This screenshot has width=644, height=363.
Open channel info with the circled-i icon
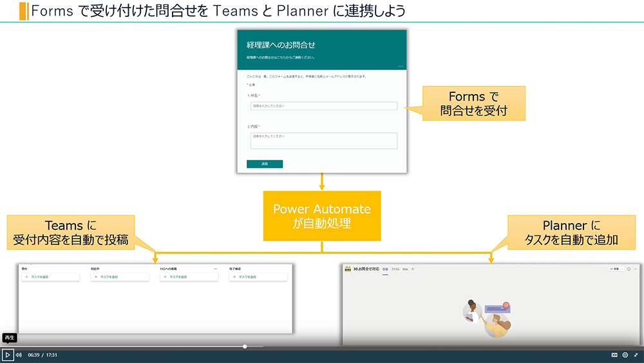point(629,269)
